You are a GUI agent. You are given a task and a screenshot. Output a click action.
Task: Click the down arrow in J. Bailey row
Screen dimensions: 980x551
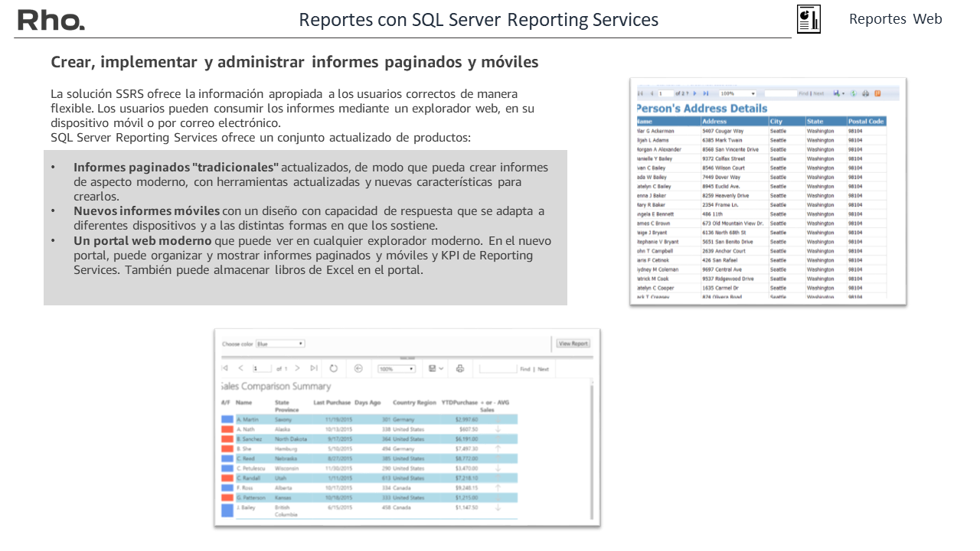pyautogui.click(x=498, y=507)
